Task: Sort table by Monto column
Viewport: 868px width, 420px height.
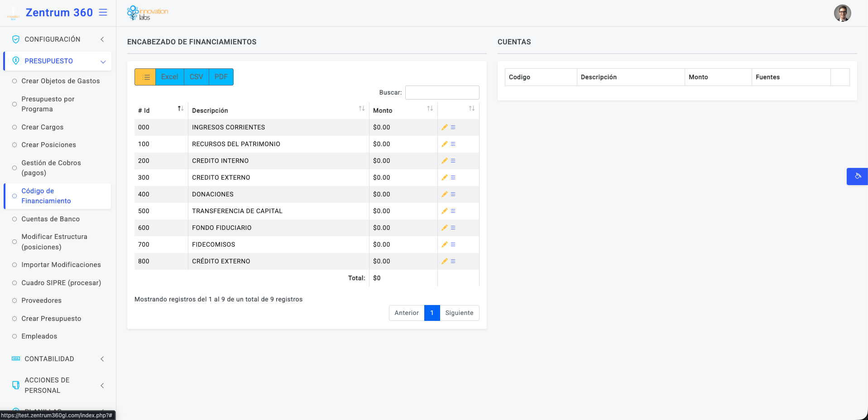Action: point(403,110)
